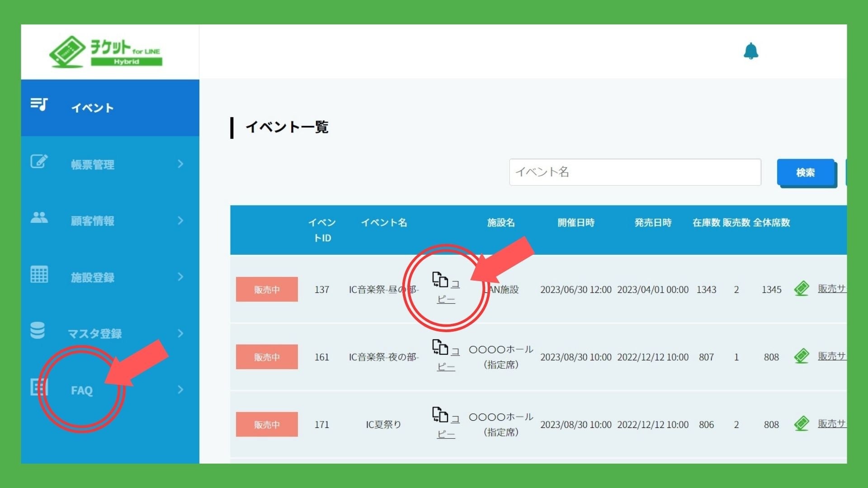Expand the FAQ menu chevron
The width and height of the screenshot is (868, 488).
point(180,389)
